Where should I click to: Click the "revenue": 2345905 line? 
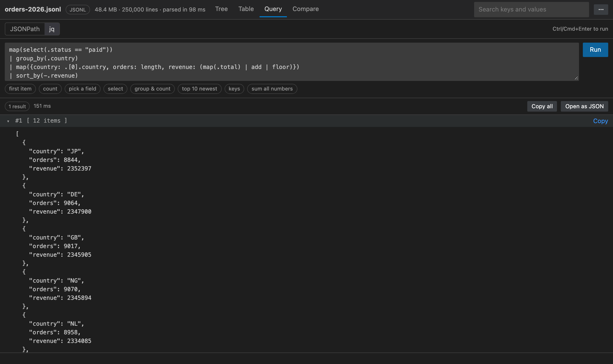click(x=60, y=255)
